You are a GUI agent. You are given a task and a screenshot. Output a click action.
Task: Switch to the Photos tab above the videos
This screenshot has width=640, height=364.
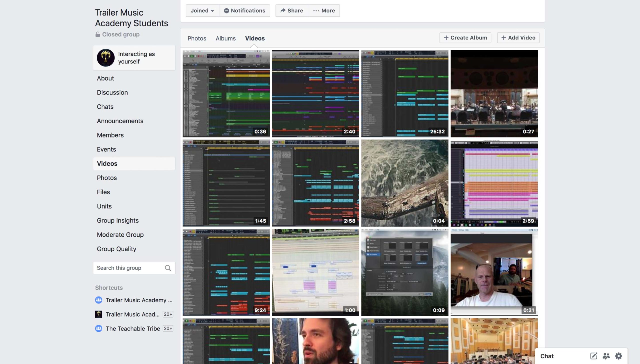click(197, 38)
